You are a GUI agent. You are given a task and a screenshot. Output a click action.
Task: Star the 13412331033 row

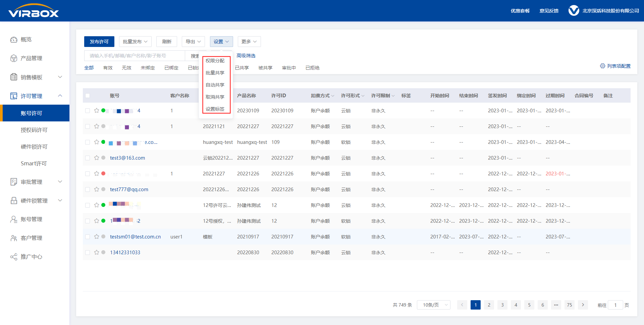[x=97, y=252]
